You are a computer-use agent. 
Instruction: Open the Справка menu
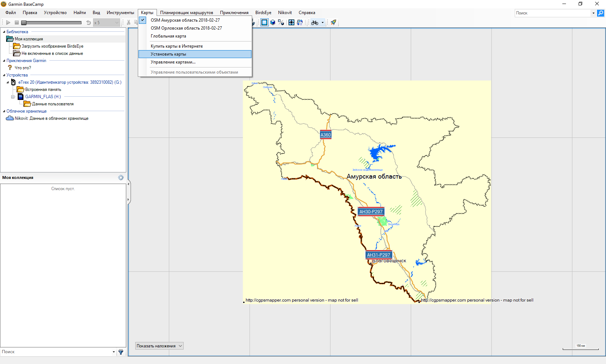tap(307, 13)
